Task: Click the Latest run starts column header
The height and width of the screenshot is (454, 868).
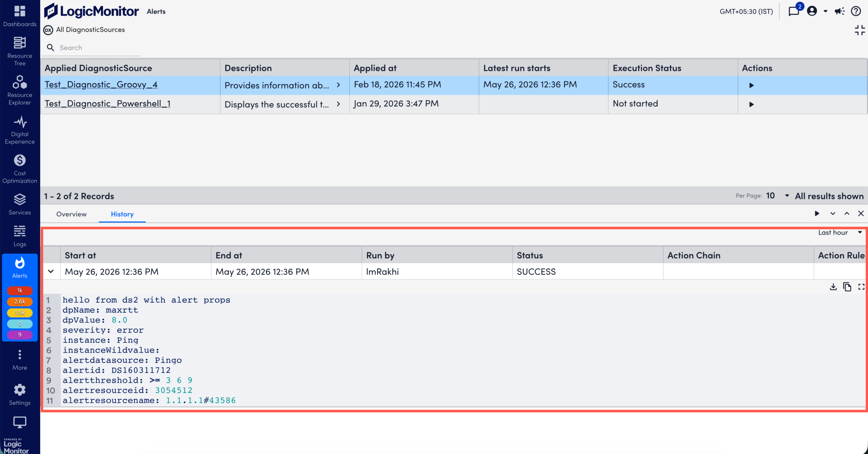Action: [x=544, y=68]
